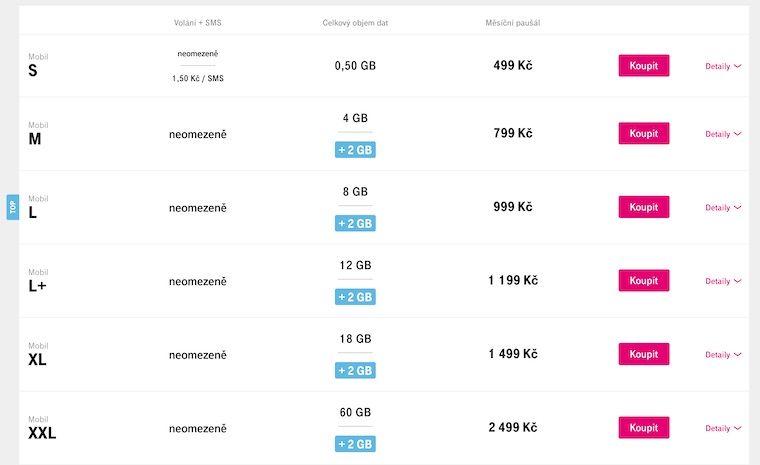Expand details of Mobil XXL
The image size is (760, 465).
[723, 428]
